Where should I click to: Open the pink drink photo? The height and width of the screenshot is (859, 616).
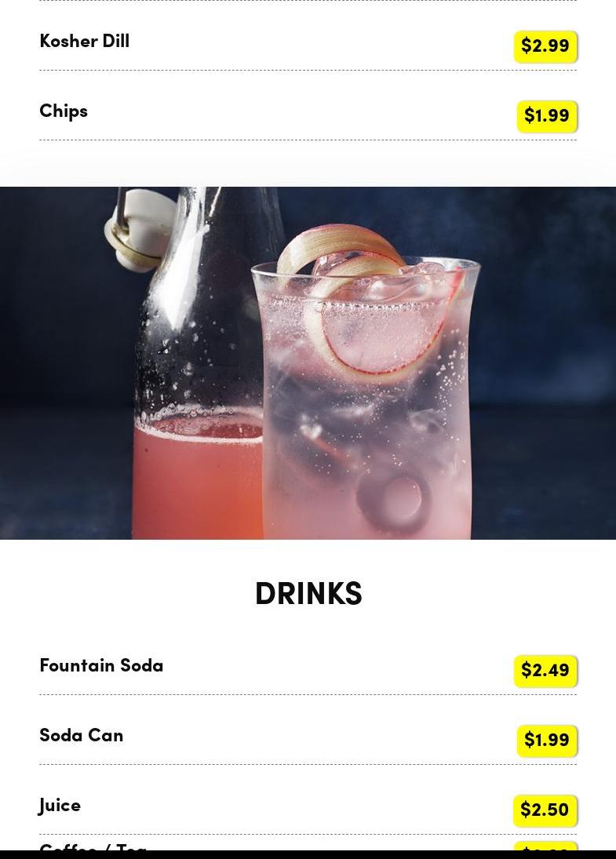pyautogui.click(x=308, y=363)
